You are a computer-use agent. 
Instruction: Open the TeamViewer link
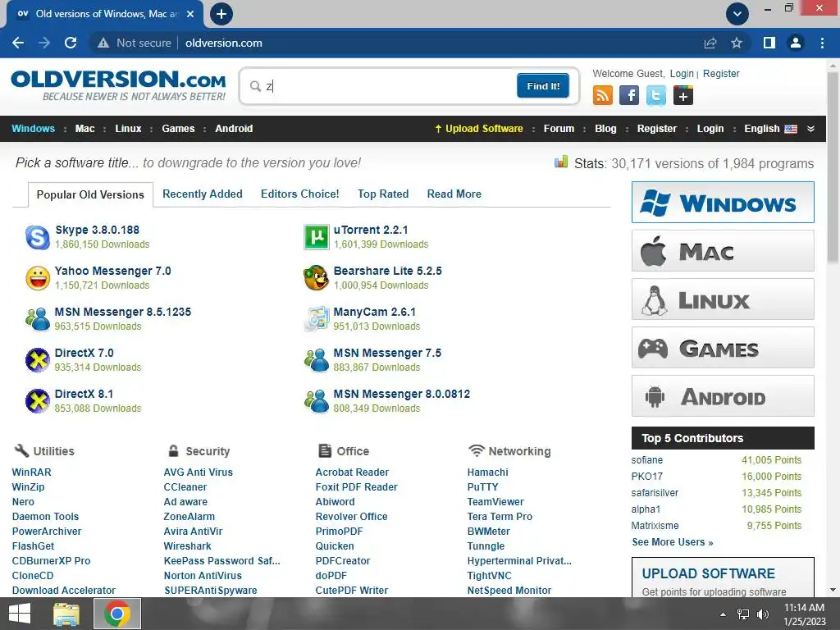pos(495,502)
